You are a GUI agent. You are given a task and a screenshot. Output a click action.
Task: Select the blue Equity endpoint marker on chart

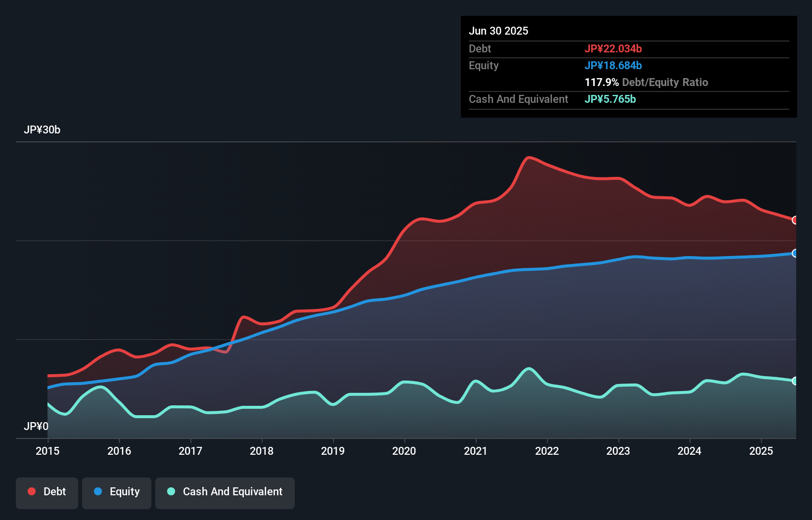coord(795,254)
